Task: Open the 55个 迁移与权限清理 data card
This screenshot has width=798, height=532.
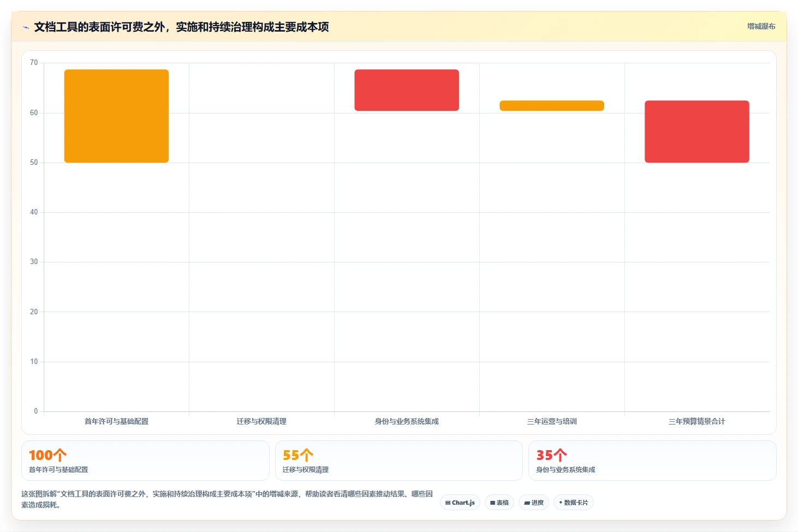Action: click(399, 461)
